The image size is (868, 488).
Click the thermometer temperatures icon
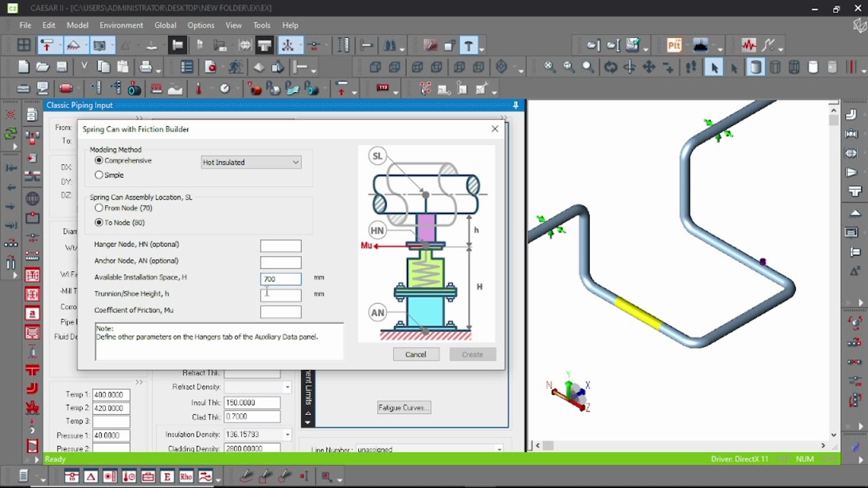click(199, 89)
